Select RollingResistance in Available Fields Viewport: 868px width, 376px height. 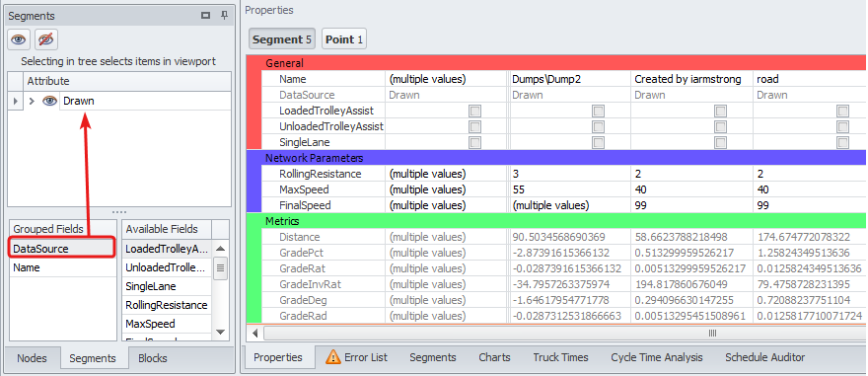[x=166, y=305]
